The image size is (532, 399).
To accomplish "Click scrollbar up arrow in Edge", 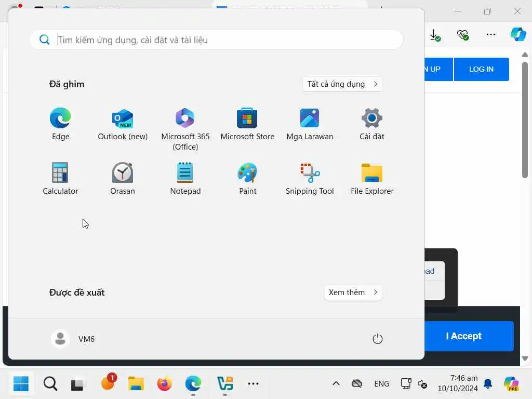I will [x=525, y=55].
